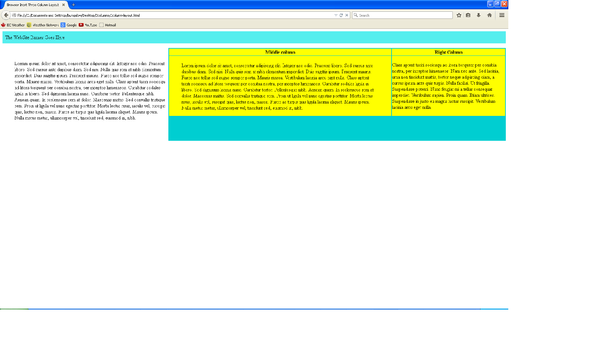This screenshot has width=598, height=364.
Task: Open the URL history dropdown arrow
Action: 336,15
